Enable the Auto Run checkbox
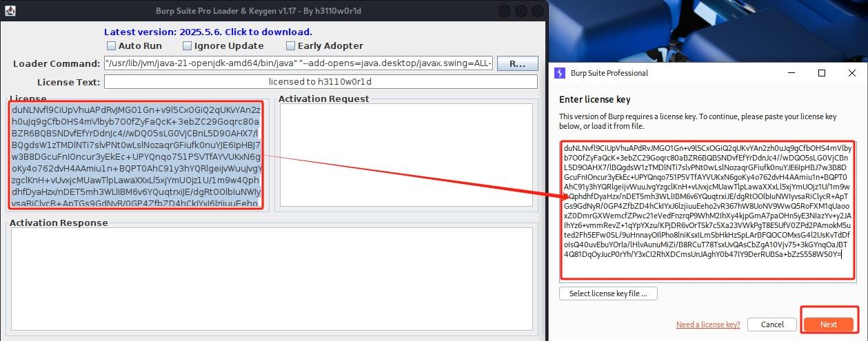The height and width of the screenshot is (341, 868). tap(112, 46)
